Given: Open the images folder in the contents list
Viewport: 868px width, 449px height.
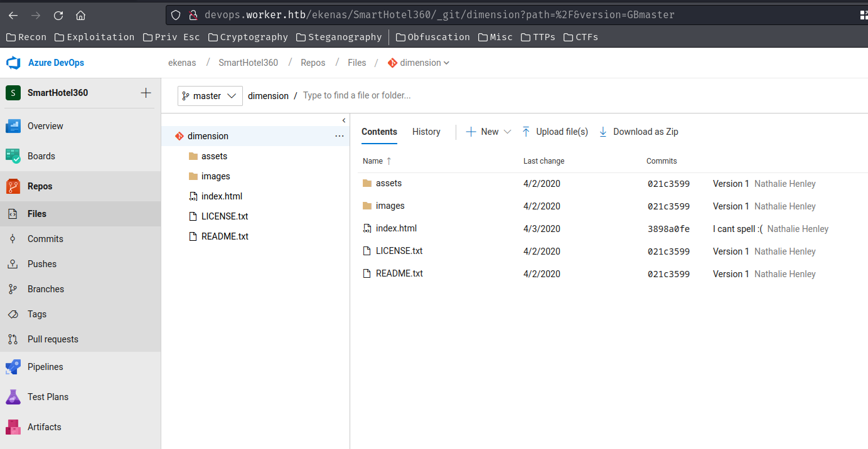Looking at the screenshot, I should pos(390,206).
